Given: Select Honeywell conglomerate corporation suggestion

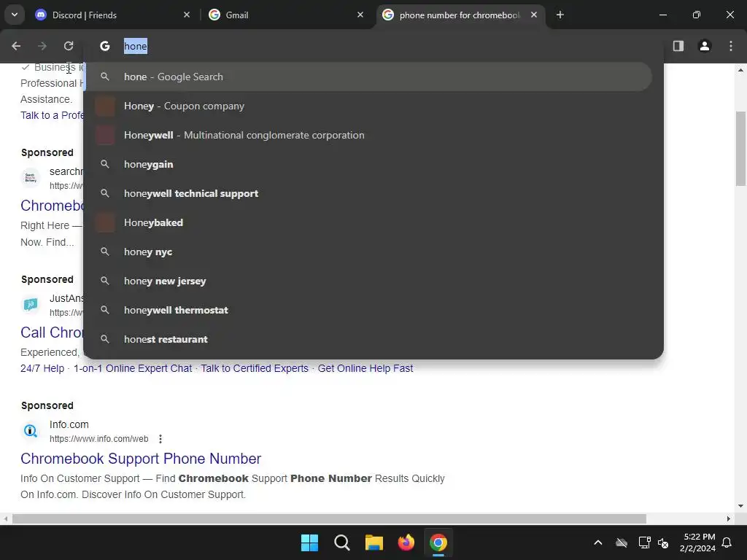Looking at the screenshot, I should (x=368, y=135).
